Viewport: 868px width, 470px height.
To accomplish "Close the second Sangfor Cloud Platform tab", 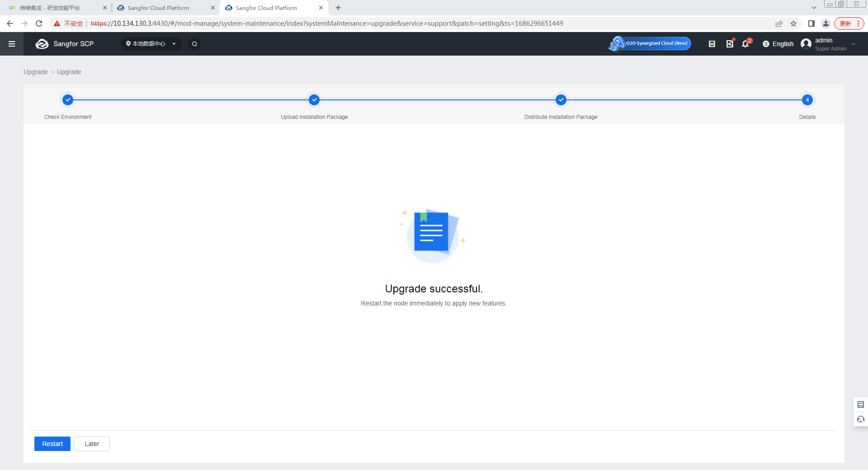I will click(x=213, y=8).
